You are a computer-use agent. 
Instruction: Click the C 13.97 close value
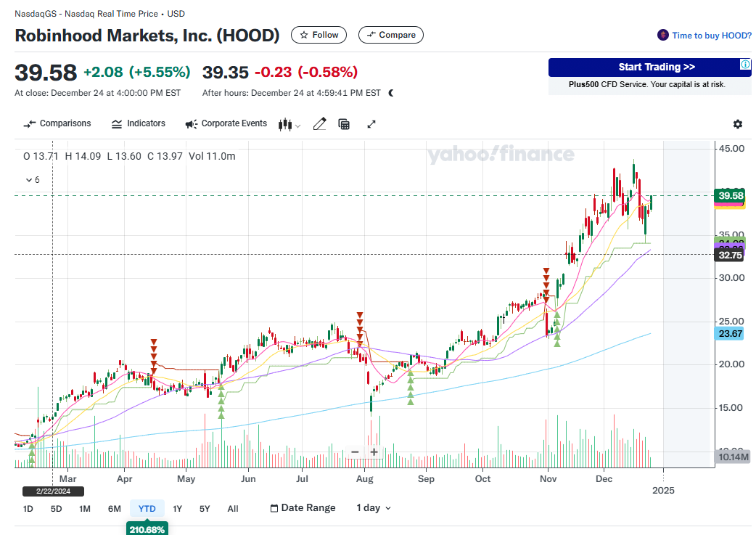(165, 156)
